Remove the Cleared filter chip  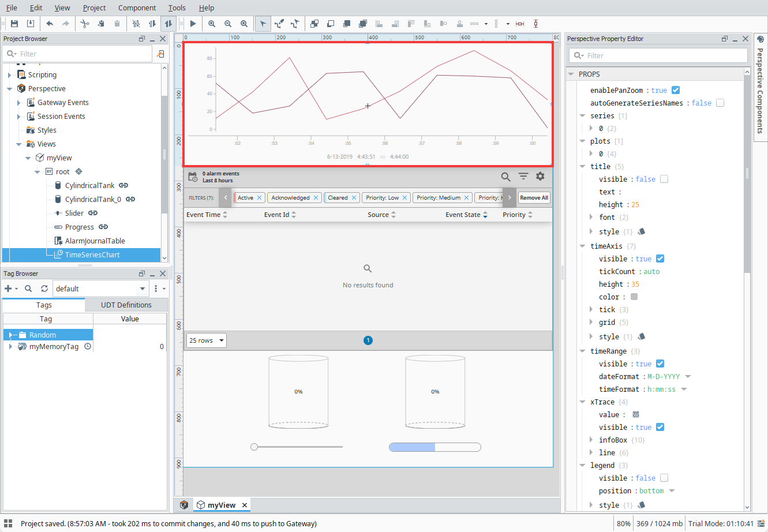coord(354,197)
